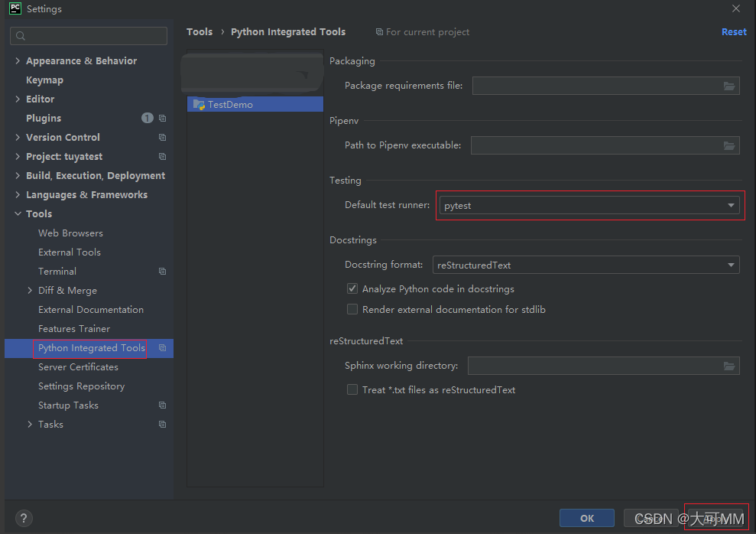Click the For current project icon
756x534 pixels.
[x=379, y=32]
